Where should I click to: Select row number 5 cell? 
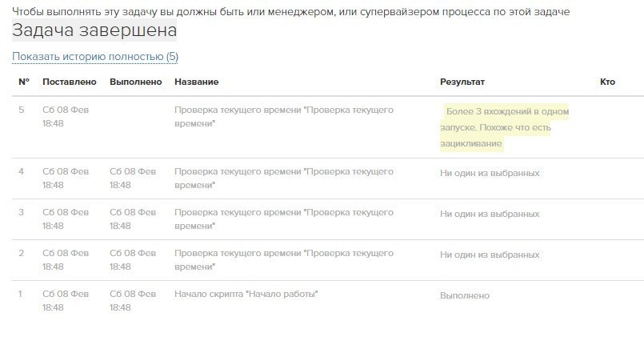coord(22,110)
